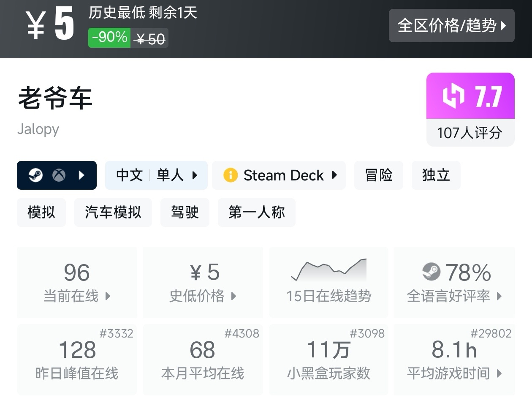Open 当前在线 current online players stat

(x=77, y=282)
